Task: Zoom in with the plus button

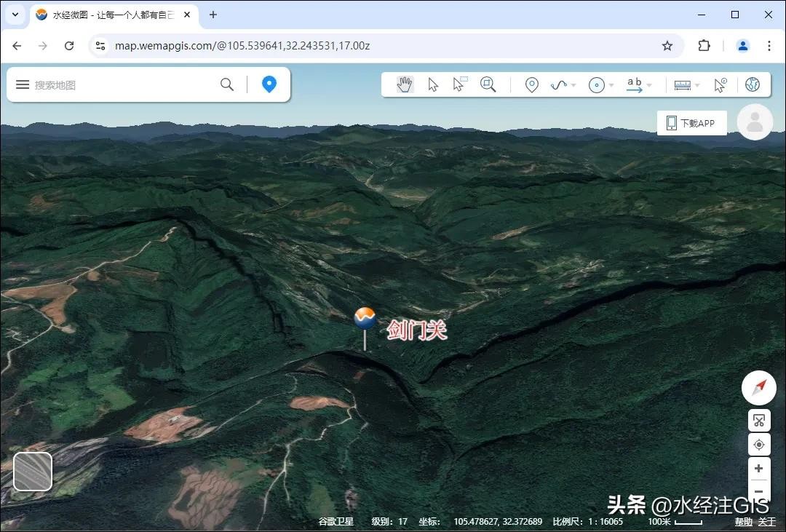Action: point(758,469)
